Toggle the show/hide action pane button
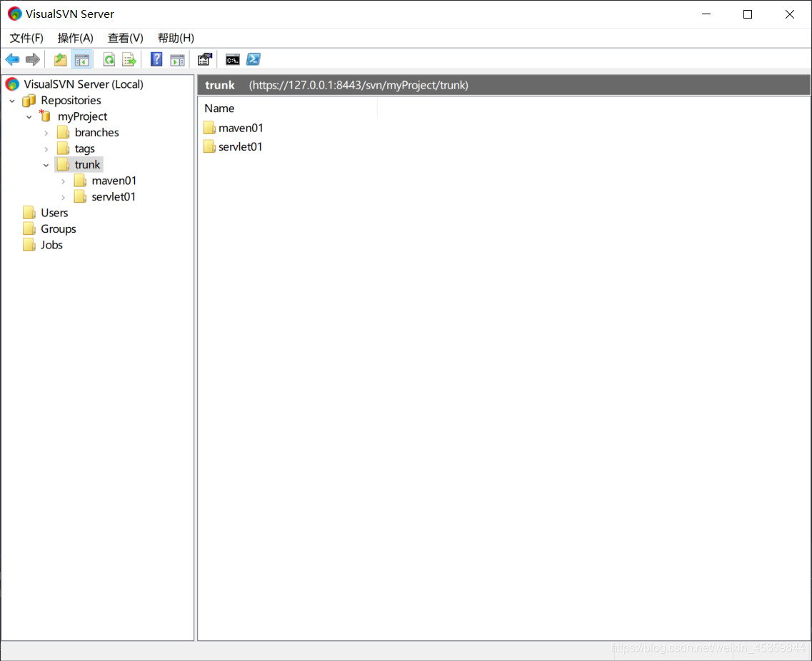Screen dimensions: 812x661 (177, 59)
